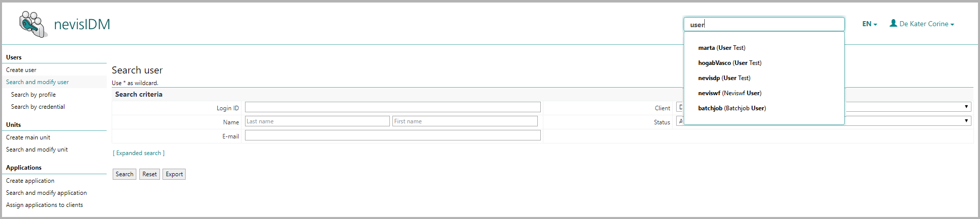Open the De Kater Corine user menu
The image size is (980, 219).
click(x=922, y=24)
